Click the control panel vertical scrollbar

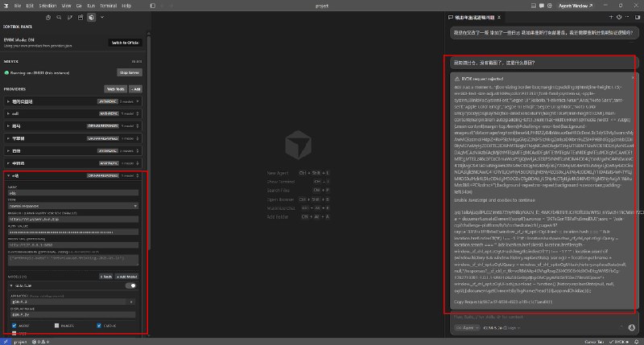149,142
